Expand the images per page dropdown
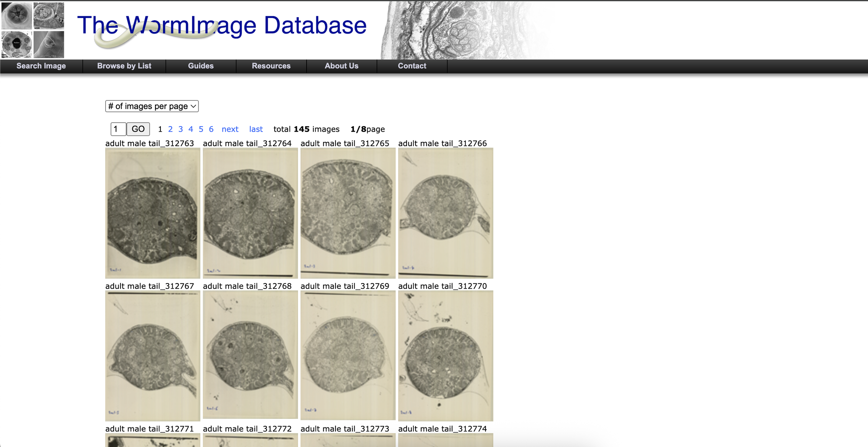Image resolution: width=868 pixels, height=447 pixels. tap(152, 106)
